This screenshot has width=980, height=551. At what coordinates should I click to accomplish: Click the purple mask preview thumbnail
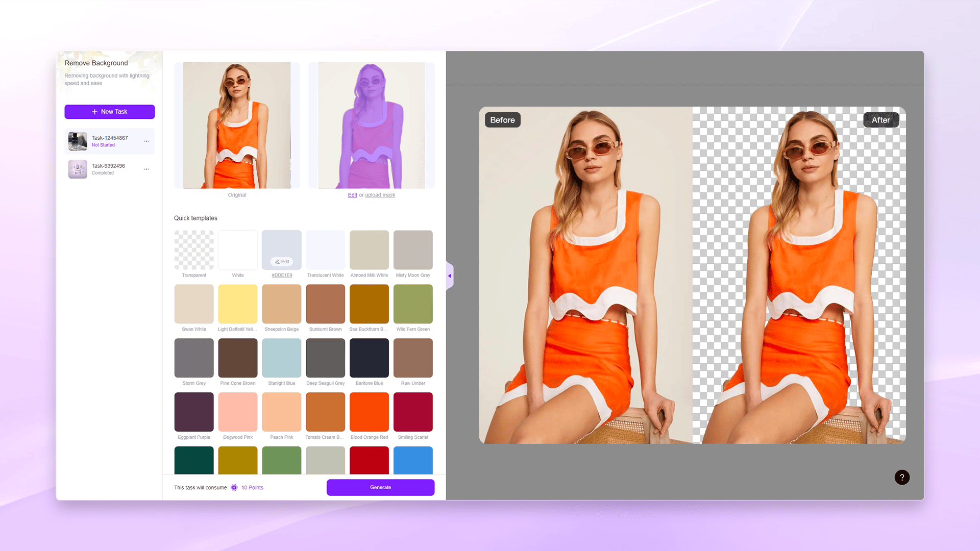click(x=372, y=126)
